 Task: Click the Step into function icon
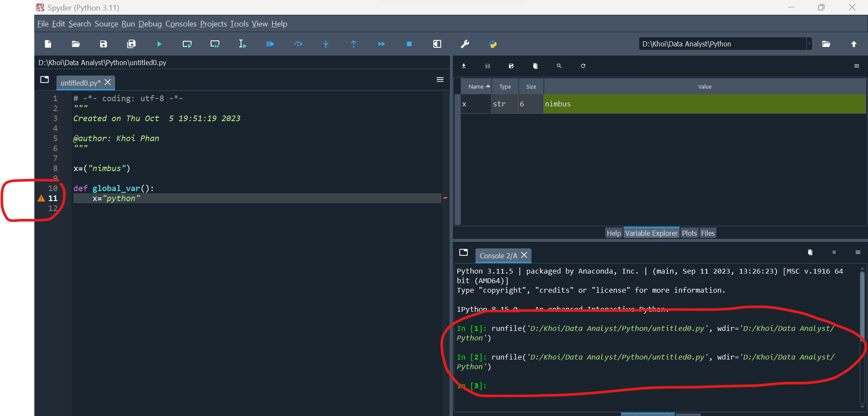click(x=326, y=44)
